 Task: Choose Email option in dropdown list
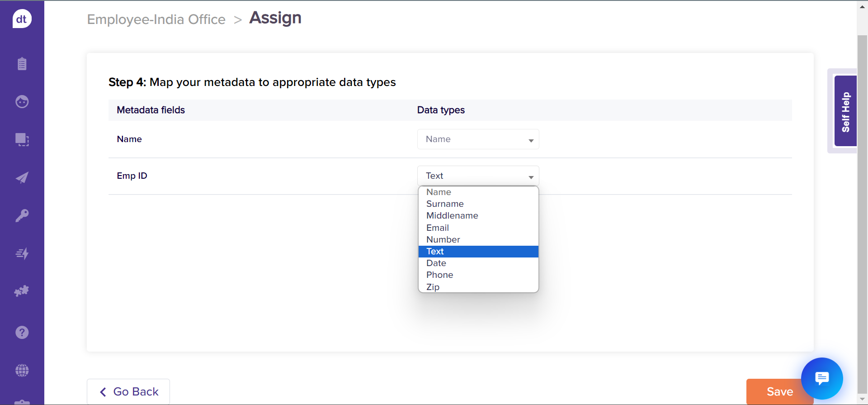(x=438, y=228)
